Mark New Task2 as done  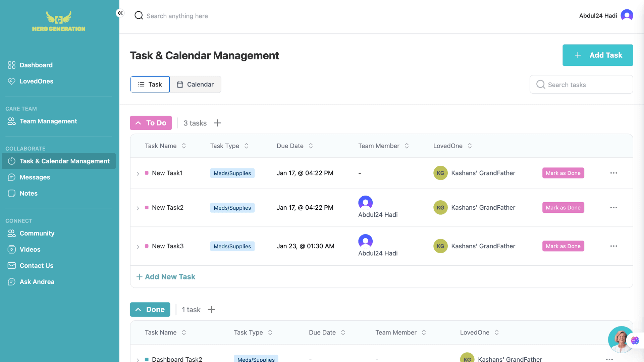pyautogui.click(x=563, y=208)
